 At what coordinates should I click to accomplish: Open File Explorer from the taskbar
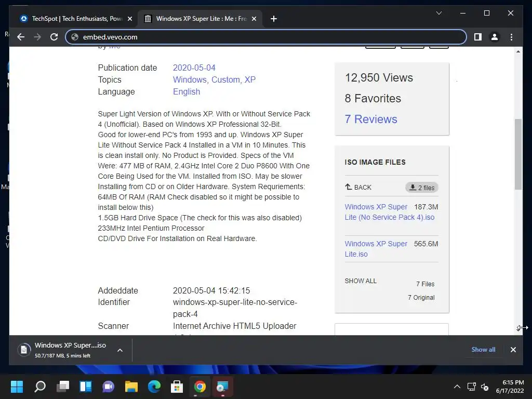[x=131, y=387]
